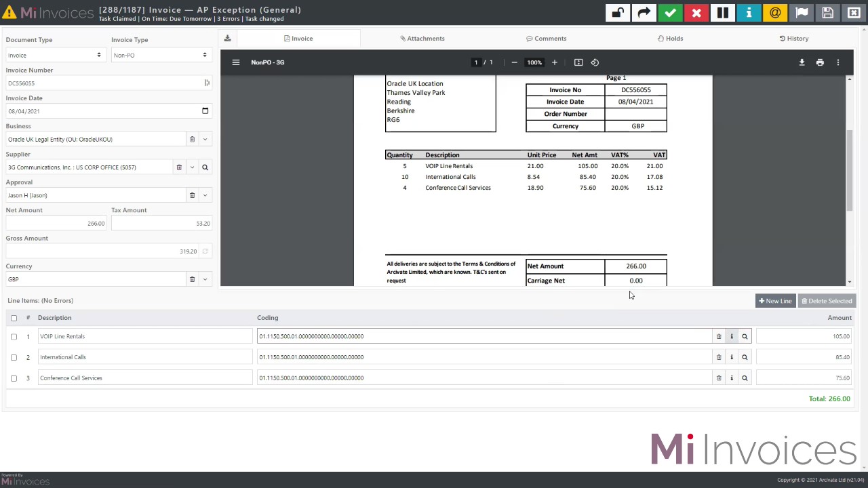Switch to the Attachments tab
The width and height of the screenshot is (868, 488).
click(x=425, y=38)
